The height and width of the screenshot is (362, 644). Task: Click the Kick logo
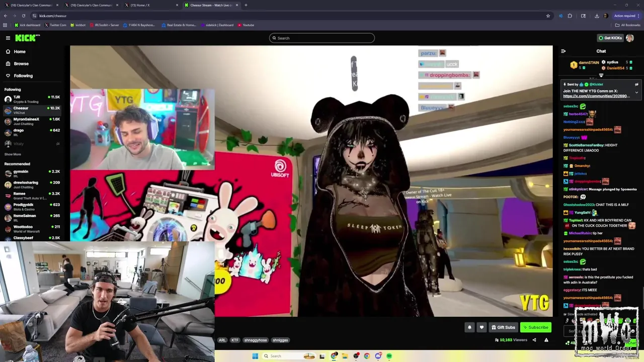27,38
